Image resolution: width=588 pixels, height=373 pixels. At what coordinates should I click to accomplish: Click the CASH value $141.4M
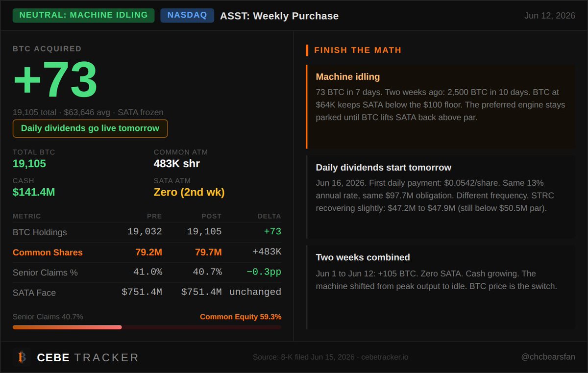pyautogui.click(x=34, y=192)
